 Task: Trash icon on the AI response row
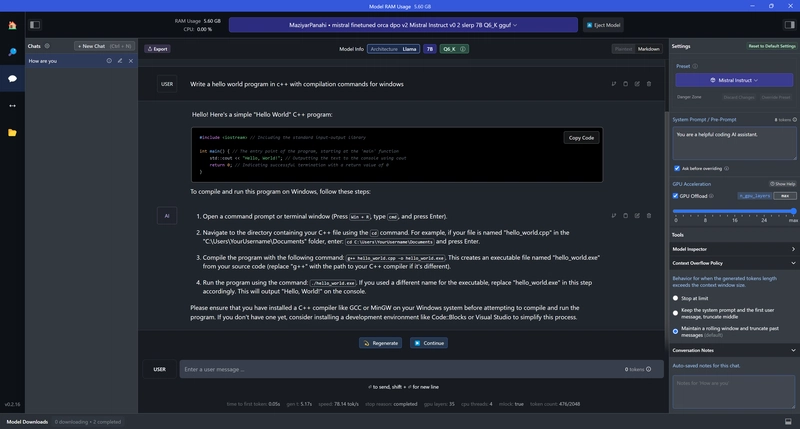[x=649, y=216]
